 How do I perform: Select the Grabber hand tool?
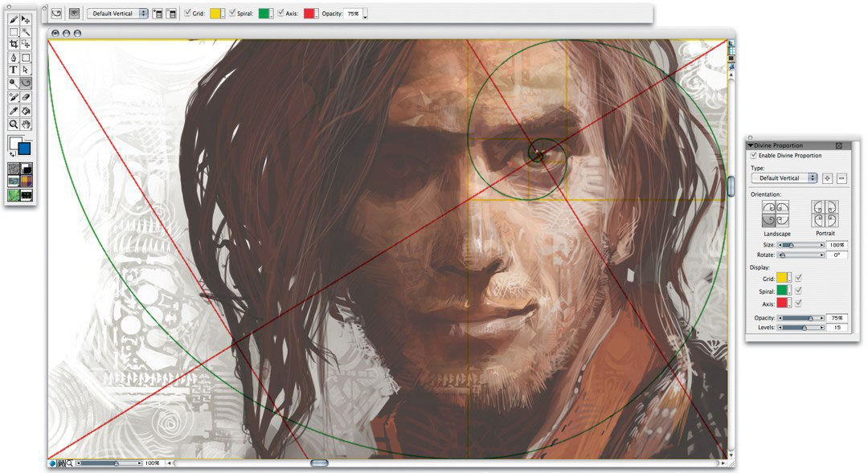26,124
